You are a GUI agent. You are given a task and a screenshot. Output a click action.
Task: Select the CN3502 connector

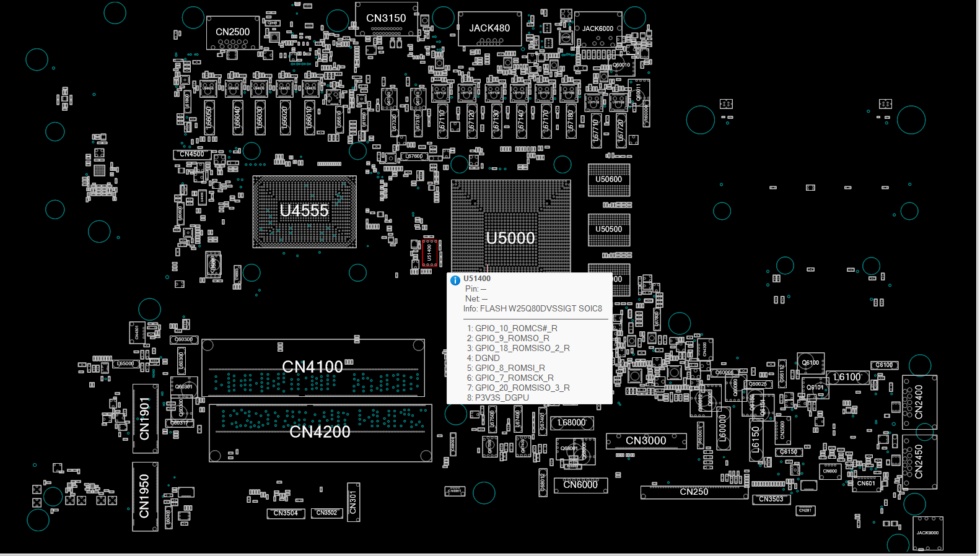pyautogui.click(x=326, y=513)
